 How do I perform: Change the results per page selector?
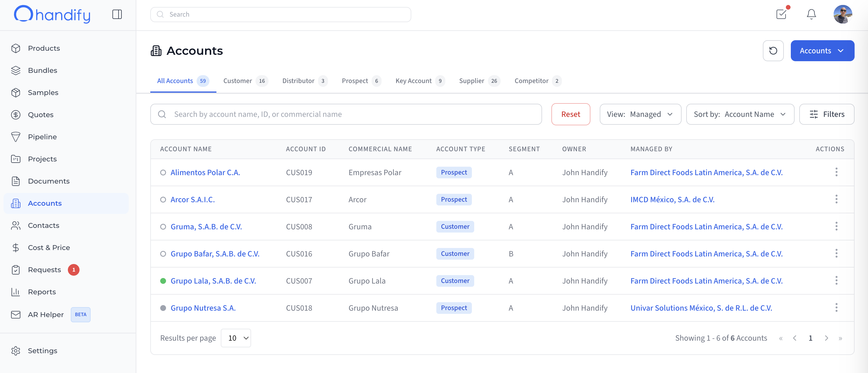pos(236,338)
